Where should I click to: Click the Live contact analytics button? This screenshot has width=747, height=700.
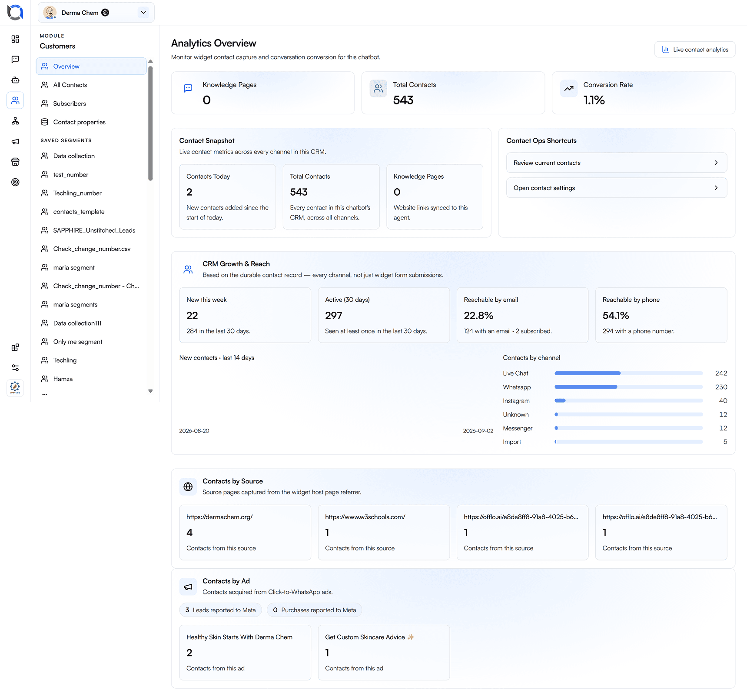click(694, 50)
